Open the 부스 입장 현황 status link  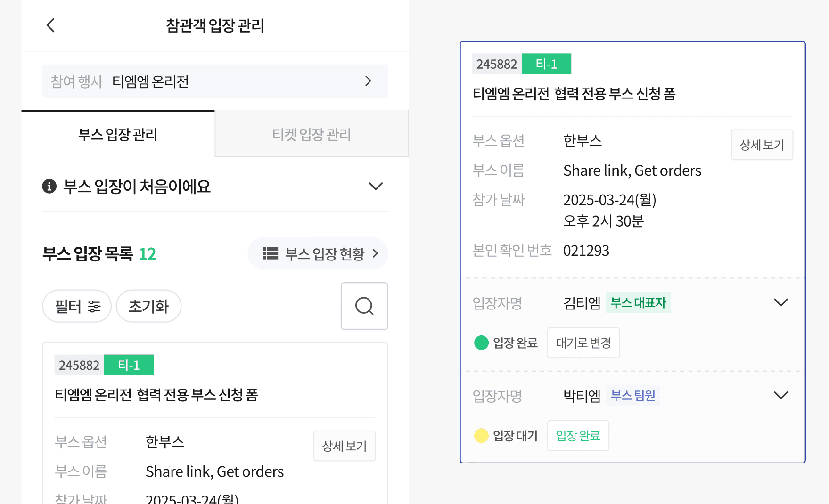point(318,253)
